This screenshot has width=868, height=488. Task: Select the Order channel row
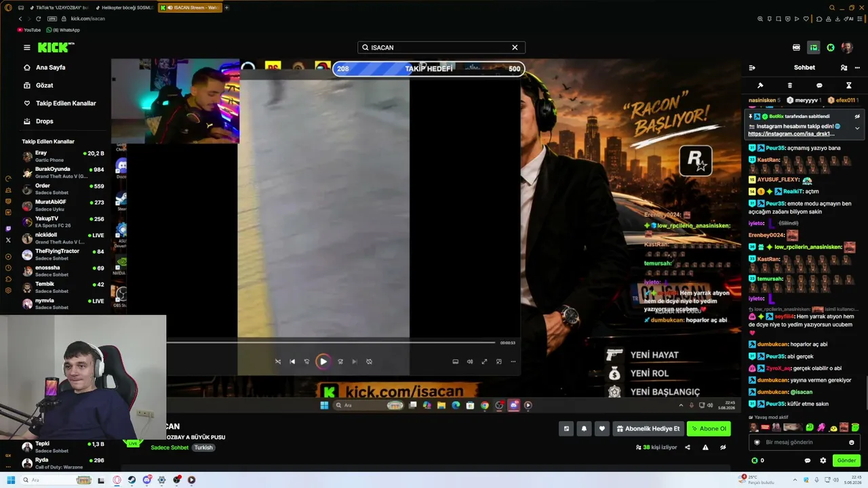pos(63,189)
